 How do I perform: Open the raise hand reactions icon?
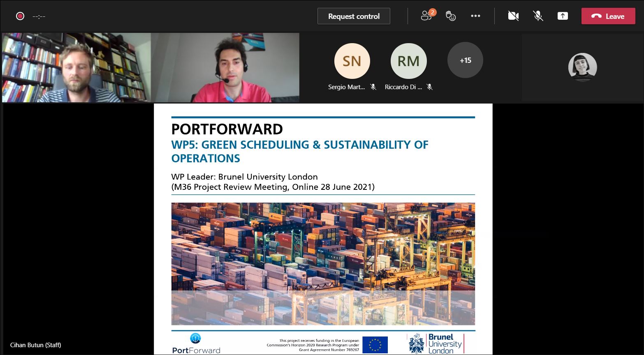pyautogui.click(x=451, y=16)
